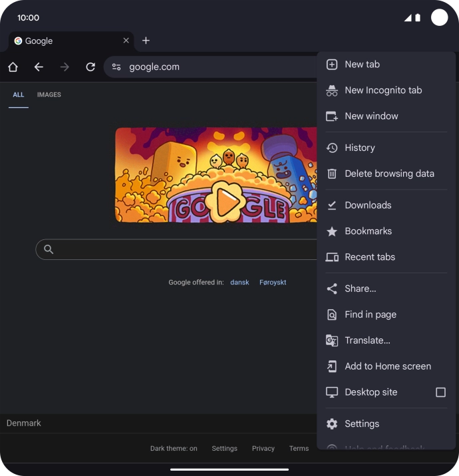The image size is (459, 476).
Task: Close the Google tab
Action: click(126, 41)
